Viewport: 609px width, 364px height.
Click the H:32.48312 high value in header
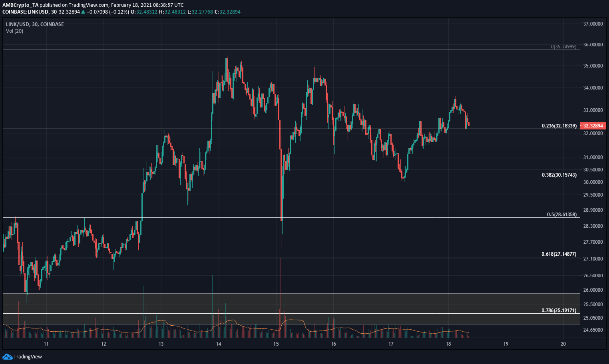pos(172,12)
